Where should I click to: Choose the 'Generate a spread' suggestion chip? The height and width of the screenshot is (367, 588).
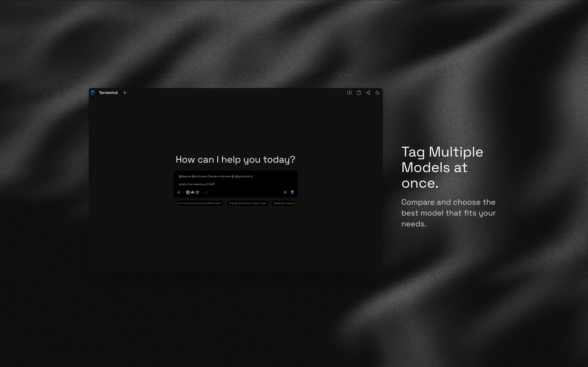click(x=284, y=203)
